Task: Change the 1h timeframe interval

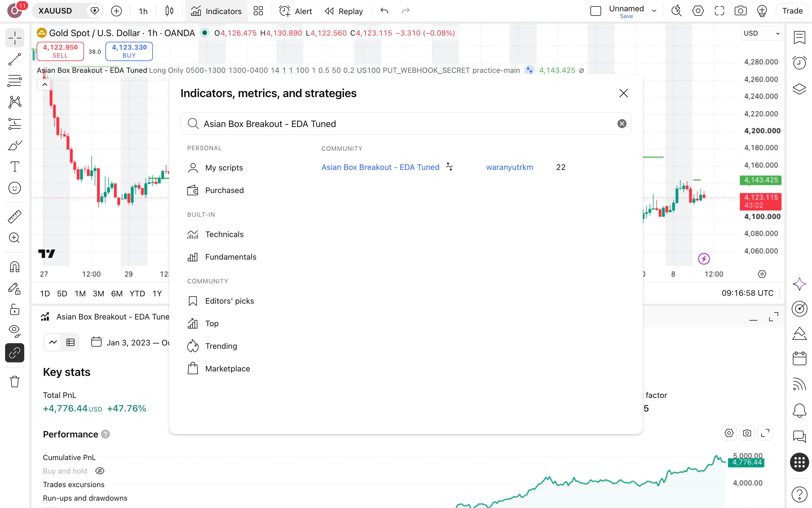Action: 143,11
